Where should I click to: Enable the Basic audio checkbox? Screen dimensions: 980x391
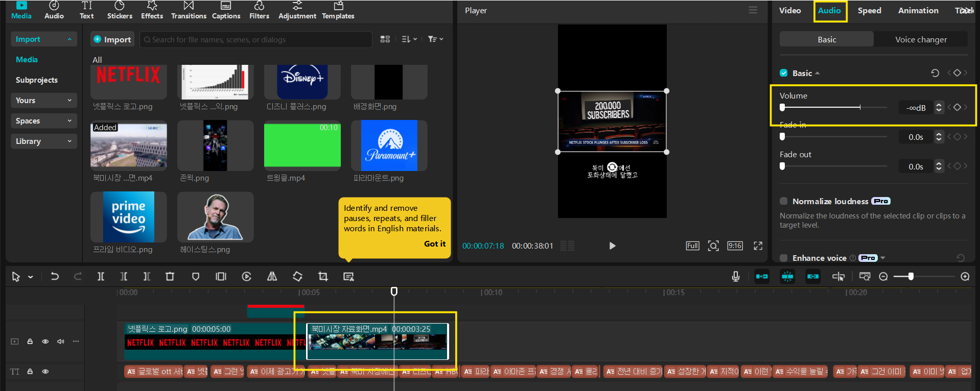click(x=783, y=73)
